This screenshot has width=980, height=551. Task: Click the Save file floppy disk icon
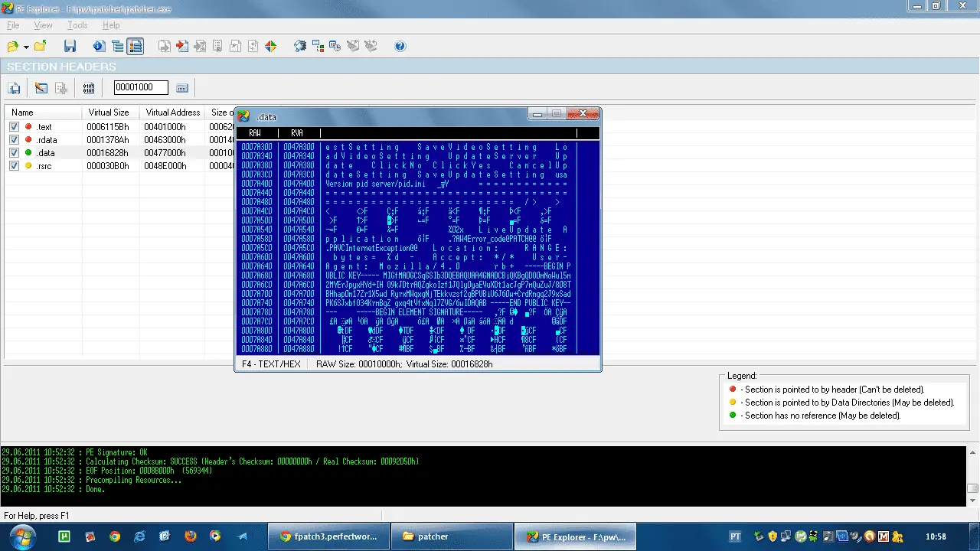pos(70,47)
